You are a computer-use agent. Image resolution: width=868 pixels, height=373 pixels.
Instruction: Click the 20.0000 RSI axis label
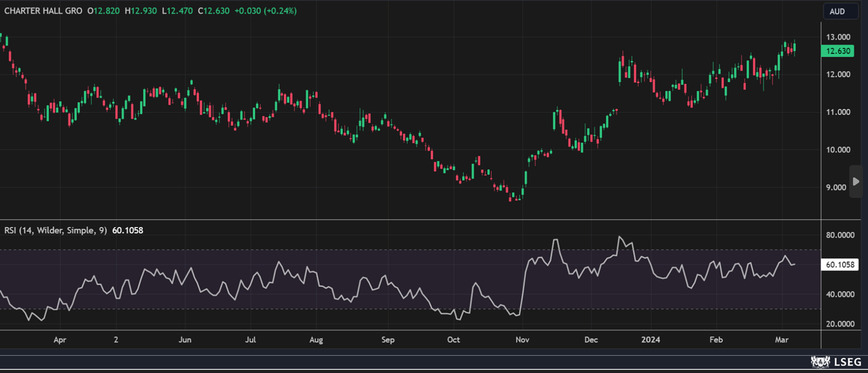tap(841, 324)
